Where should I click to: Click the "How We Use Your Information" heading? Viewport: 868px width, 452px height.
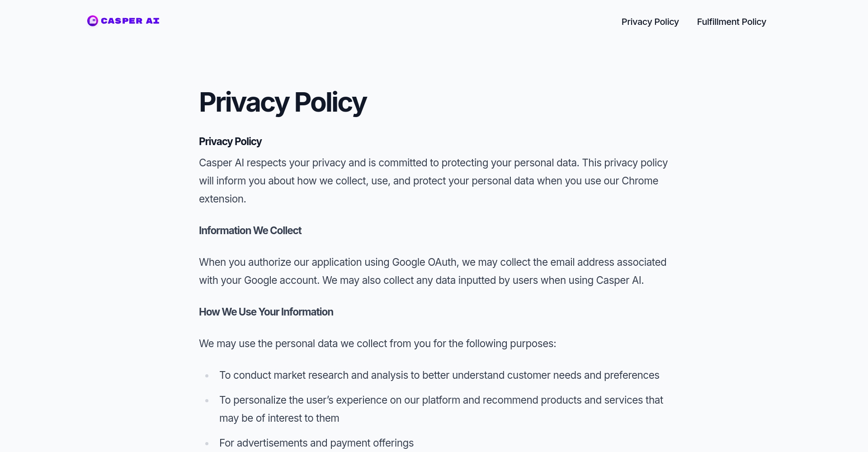266,312
